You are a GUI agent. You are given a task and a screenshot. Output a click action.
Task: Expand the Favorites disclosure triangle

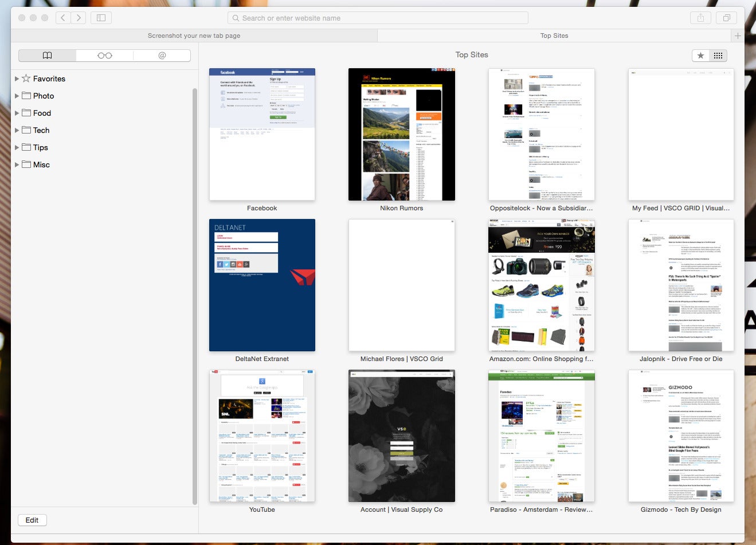17,79
